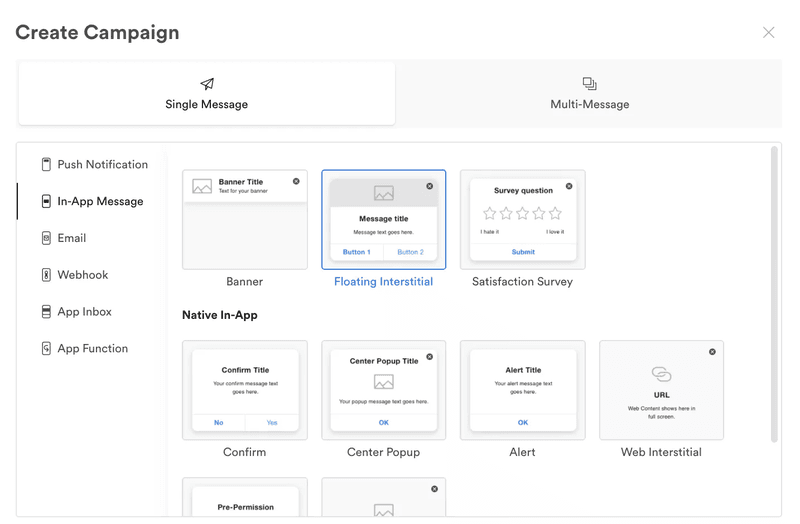Click the App Function sidebar icon

click(x=46, y=349)
